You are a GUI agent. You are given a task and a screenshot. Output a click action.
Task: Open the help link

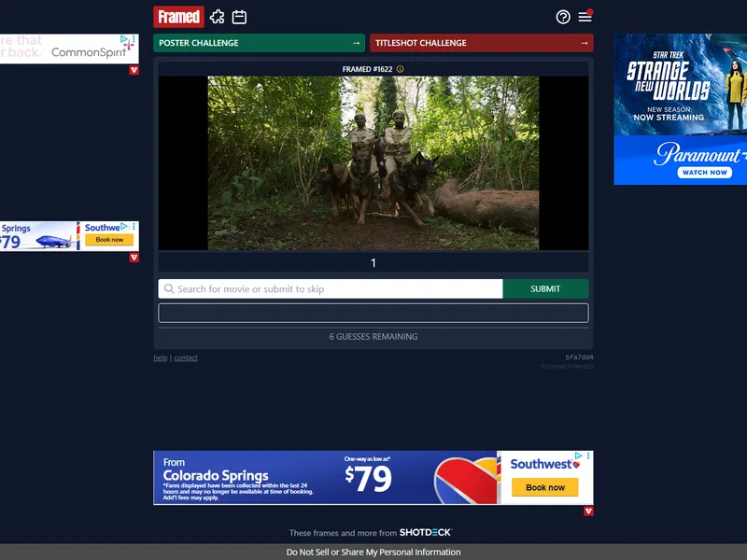coord(160,357)
